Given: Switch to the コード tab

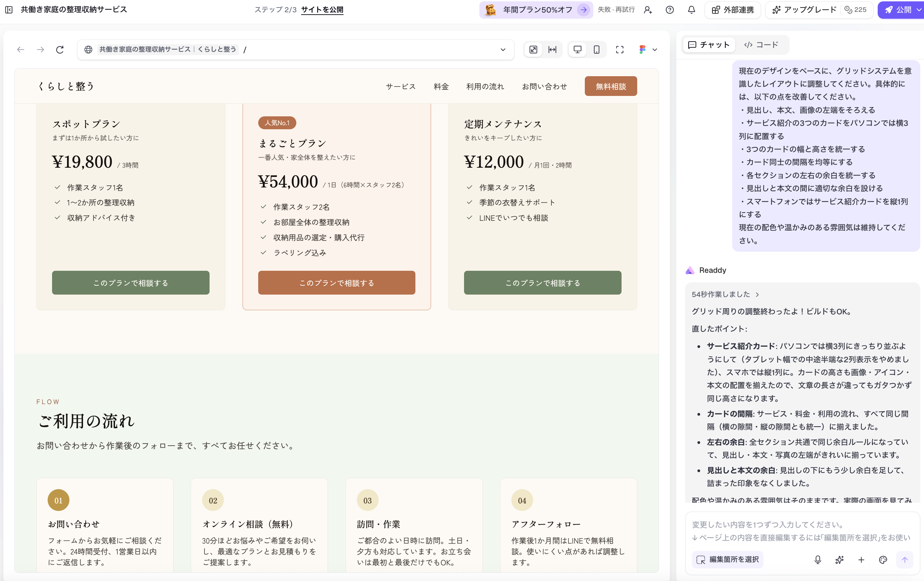Looking at the screenshot, I should (761, 45).
